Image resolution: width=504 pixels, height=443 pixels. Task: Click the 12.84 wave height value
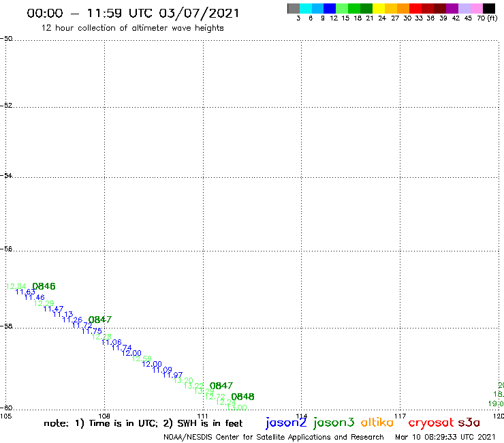click(16, 286)
